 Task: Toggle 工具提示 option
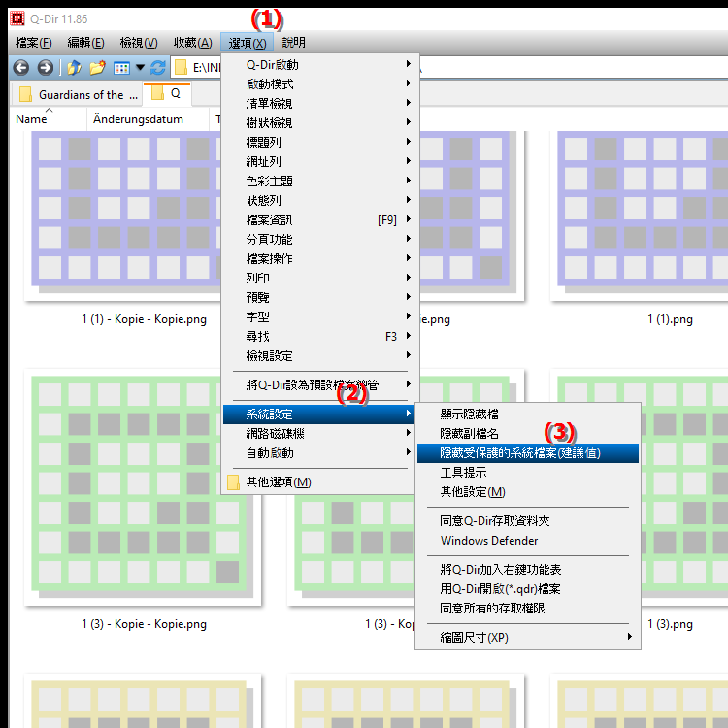click(528, 473)
